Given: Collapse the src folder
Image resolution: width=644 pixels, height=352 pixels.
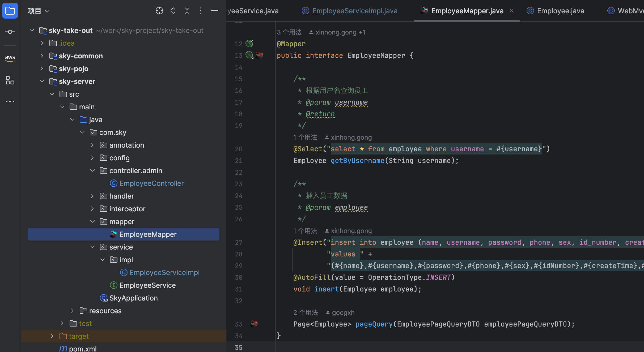Looking at the screenshot, I should (52, 94).
